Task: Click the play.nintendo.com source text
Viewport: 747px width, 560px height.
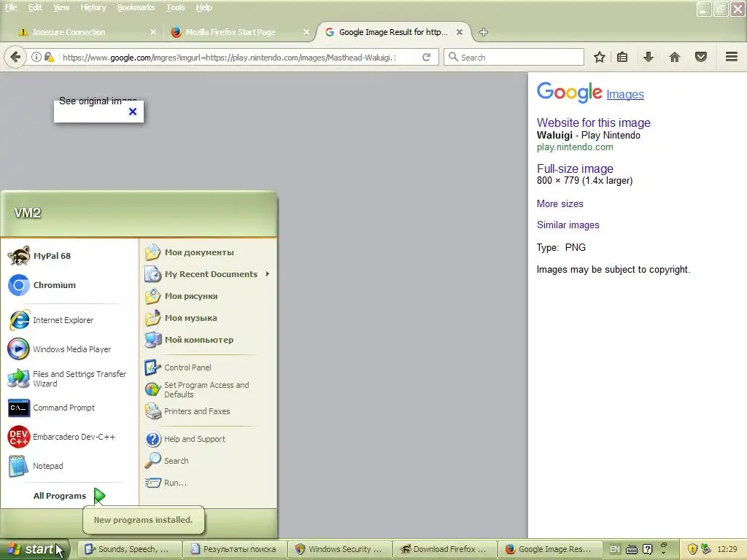Action: pyautogui.click(x=575, y=147)
